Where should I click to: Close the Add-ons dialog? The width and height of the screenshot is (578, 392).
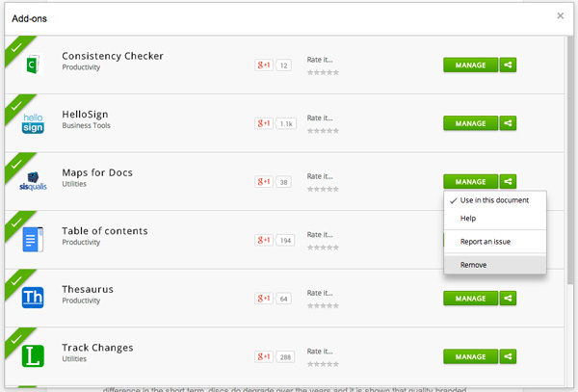(x=561, y=15)
